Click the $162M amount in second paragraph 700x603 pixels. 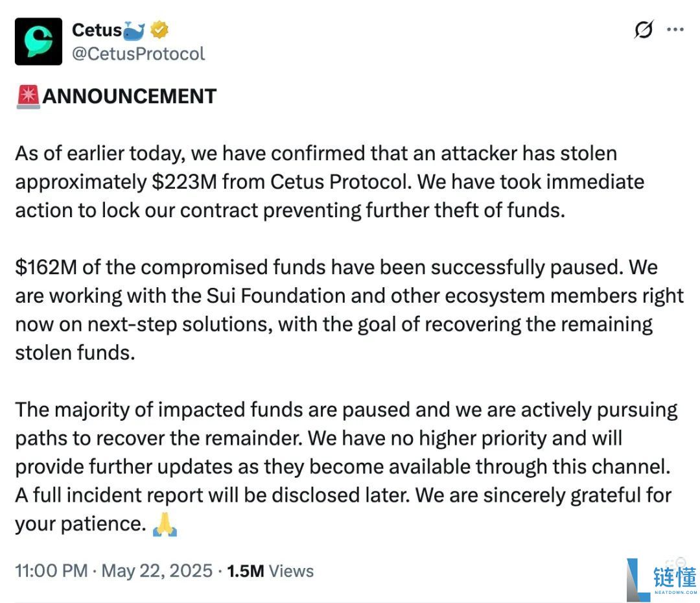pyautogui.click(x=46, y=267)
